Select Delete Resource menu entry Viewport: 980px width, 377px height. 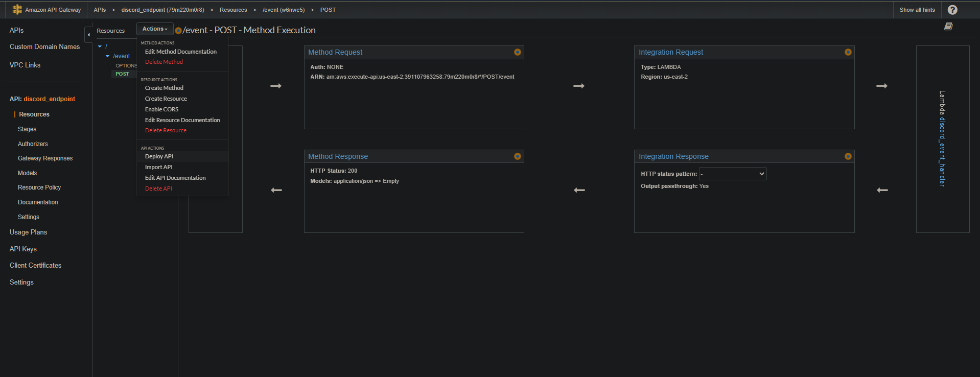coord(166,130)
